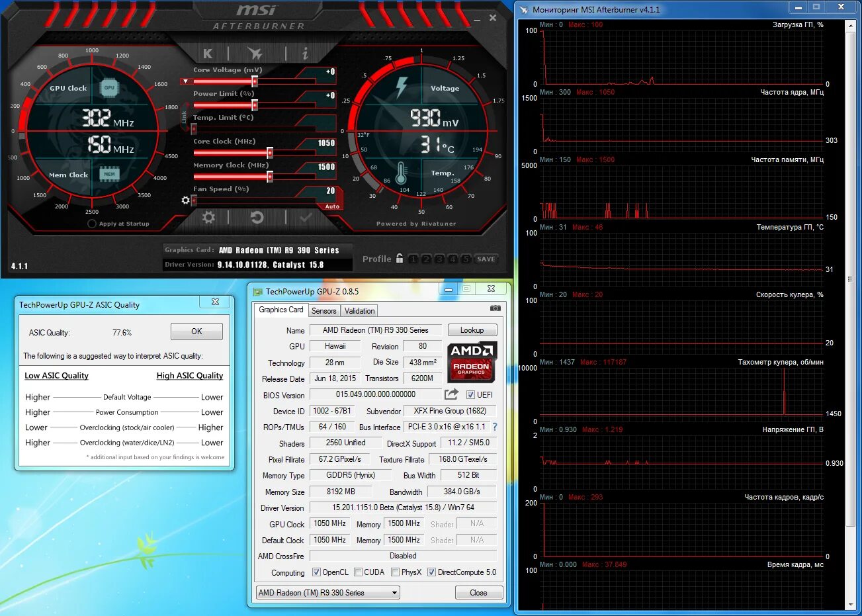Click the BIOS export share icon in GPU-Z
862x616 pixels.
451,394
